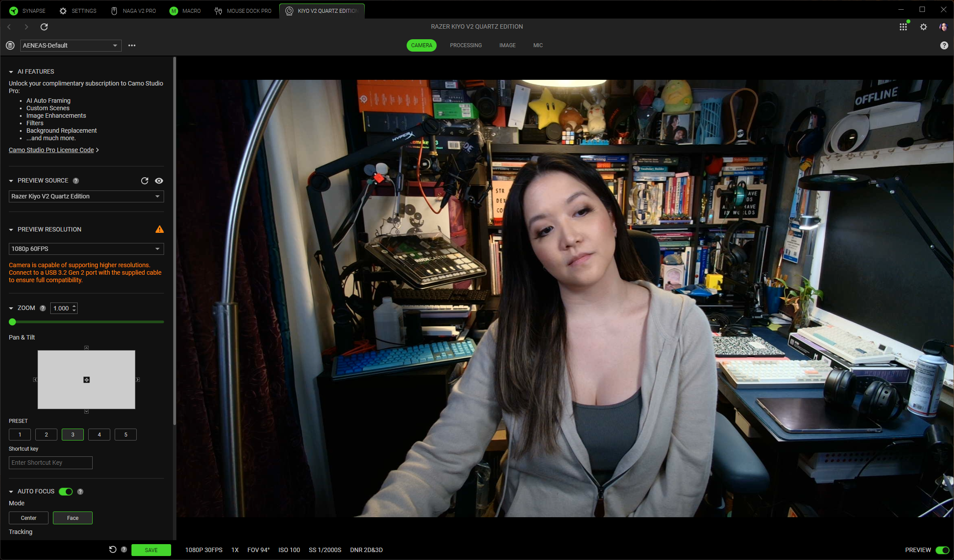The image size is (954, 560).
Task: Turn off the Preview toggle
Action: tap(942, 550)
